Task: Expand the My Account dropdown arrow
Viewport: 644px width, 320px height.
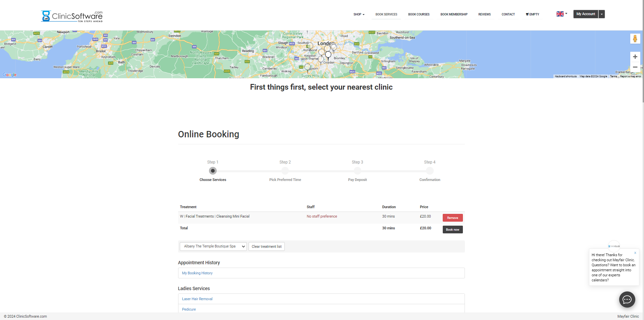Action: (602, 14)
